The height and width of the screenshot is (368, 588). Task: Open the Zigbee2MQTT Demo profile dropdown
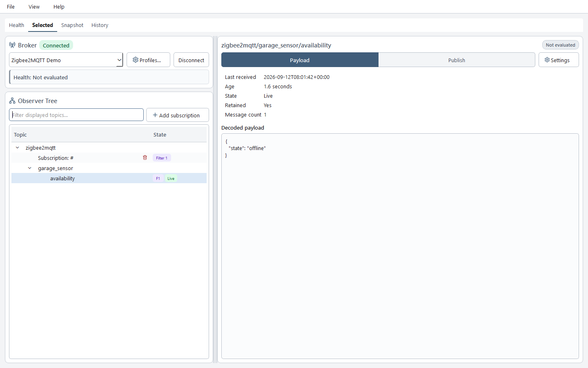tap(66, 60)
